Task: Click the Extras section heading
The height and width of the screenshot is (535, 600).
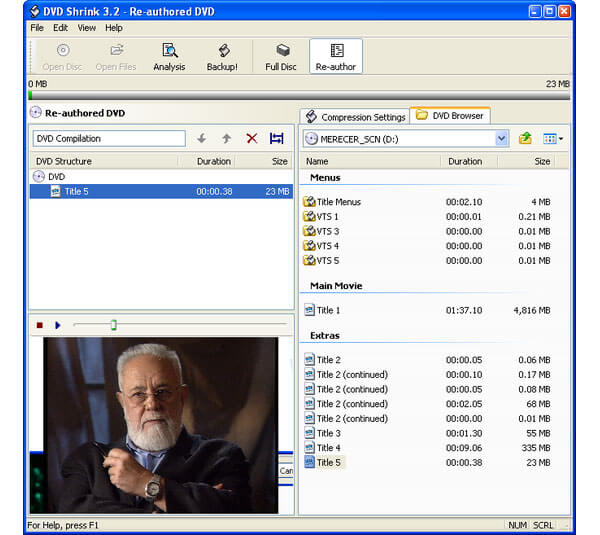Action: [325, 336]
